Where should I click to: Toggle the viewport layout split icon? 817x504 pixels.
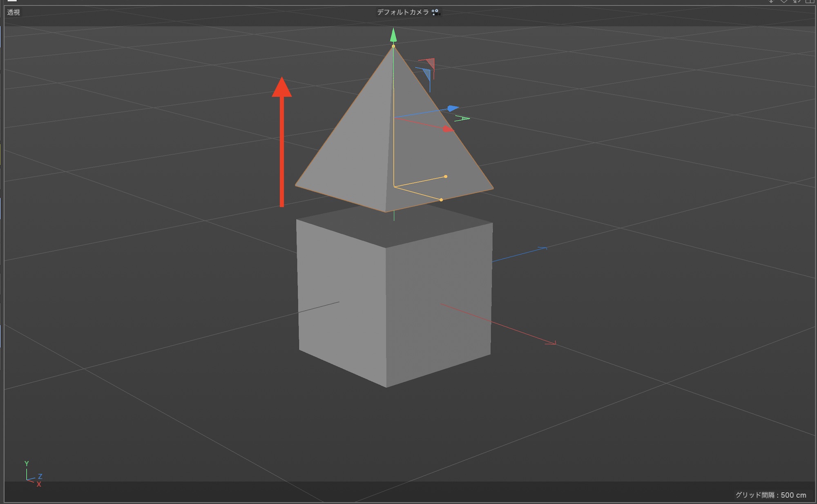809,2
